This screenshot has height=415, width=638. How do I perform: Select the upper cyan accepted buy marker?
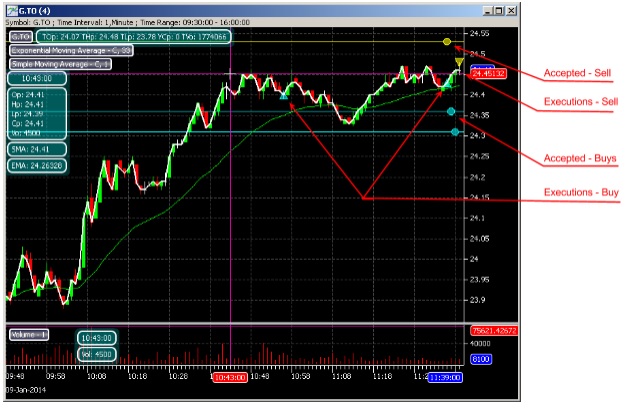coord(451,112)
